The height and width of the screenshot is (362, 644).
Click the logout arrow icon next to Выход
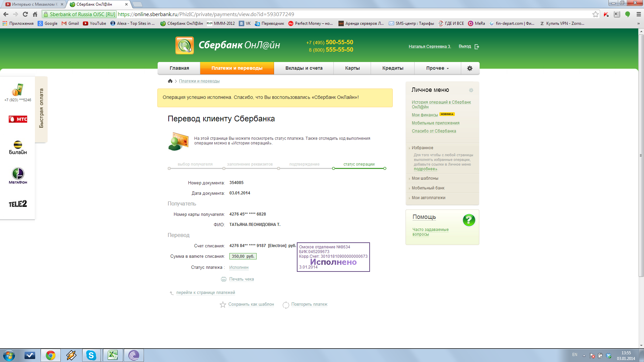(477, 47)
